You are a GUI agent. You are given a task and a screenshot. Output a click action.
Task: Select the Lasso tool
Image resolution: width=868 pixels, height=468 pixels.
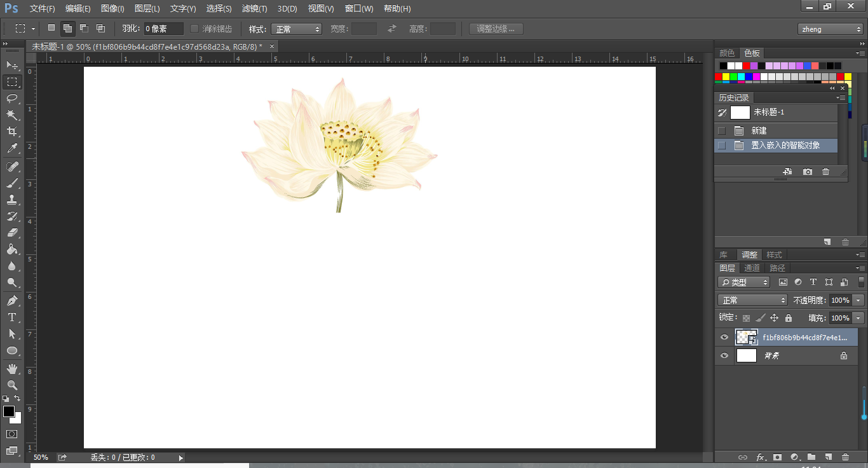tap(12, 98)
